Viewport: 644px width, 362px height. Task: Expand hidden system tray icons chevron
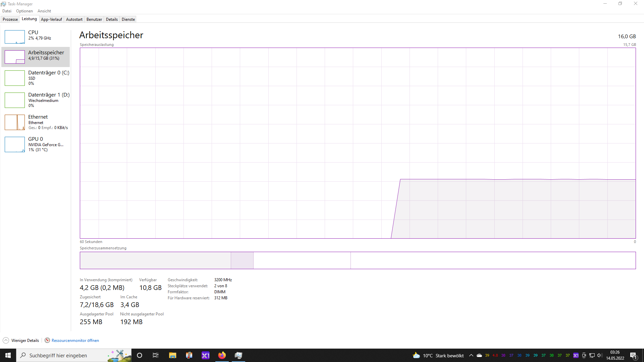click(x=471, y=355)
